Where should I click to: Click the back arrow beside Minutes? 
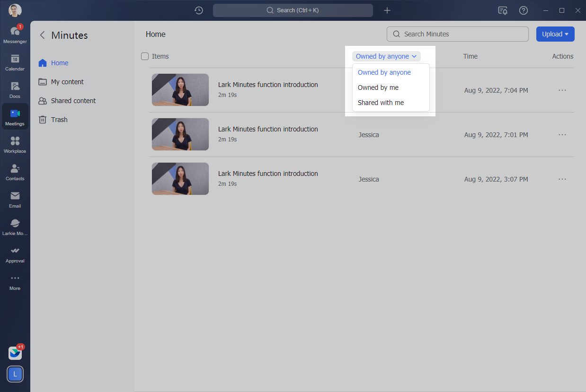(x=43, y=35)
